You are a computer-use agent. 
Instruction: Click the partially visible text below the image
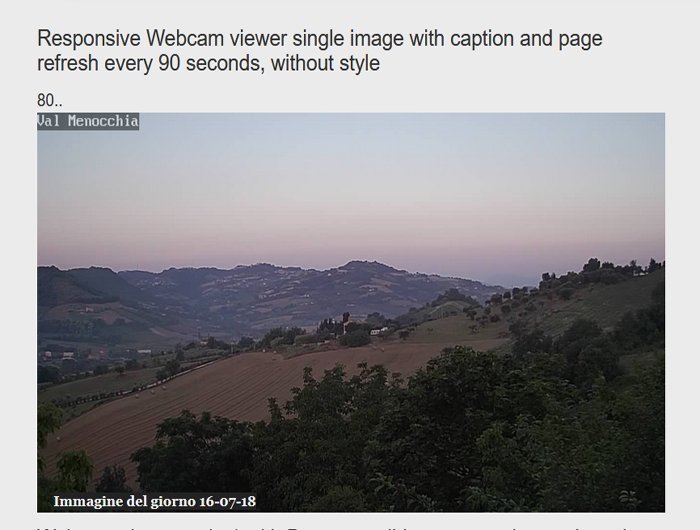click(335, 527)
